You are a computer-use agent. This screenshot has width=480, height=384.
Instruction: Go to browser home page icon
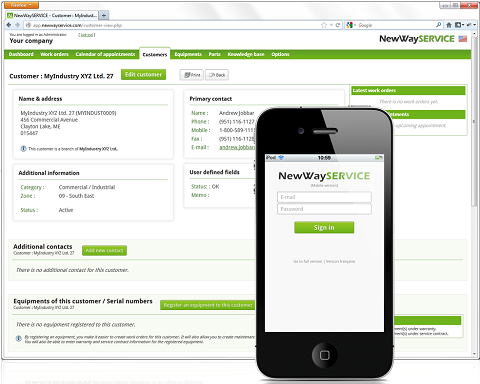pyautogui.click(x=449, y=25)
